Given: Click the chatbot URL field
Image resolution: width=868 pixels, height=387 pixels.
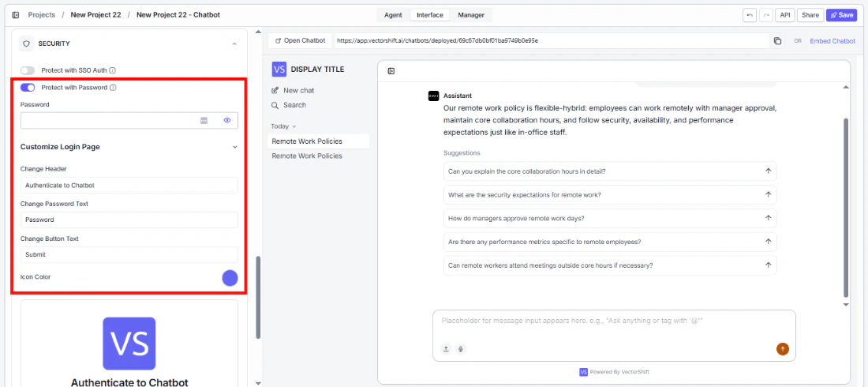Looking at the screenshot, I should [551, 41].
